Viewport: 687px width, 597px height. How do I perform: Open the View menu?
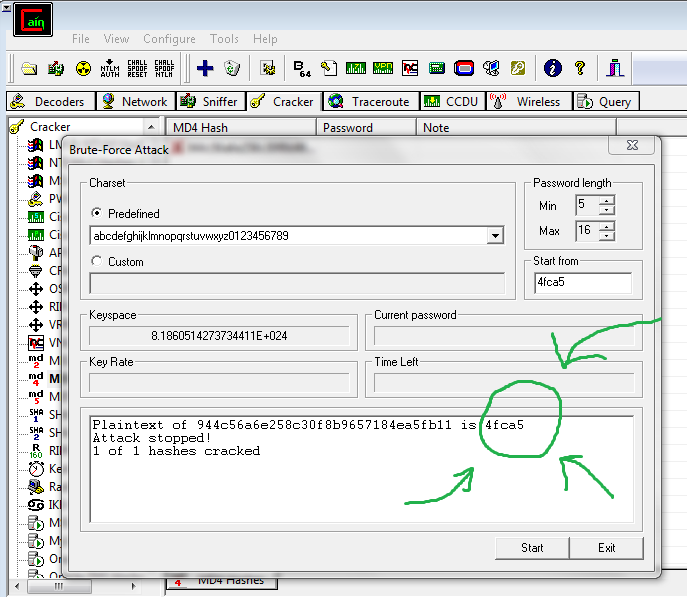point(116,39)
